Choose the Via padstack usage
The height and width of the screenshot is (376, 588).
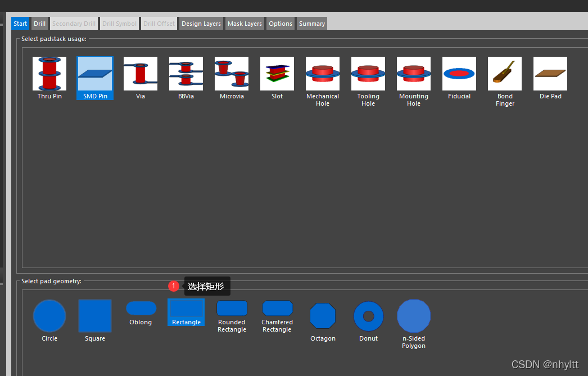pos(141,74)
